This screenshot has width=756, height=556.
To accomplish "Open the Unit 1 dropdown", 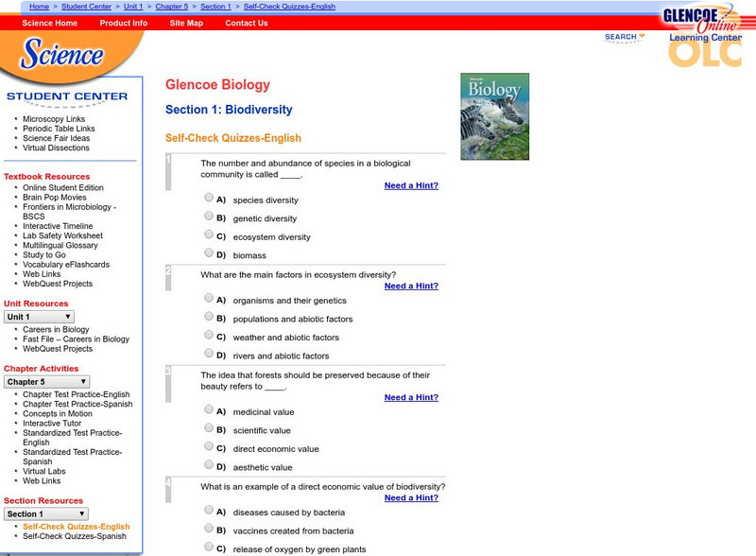I will pyautogui.click(x=39, y=317).
